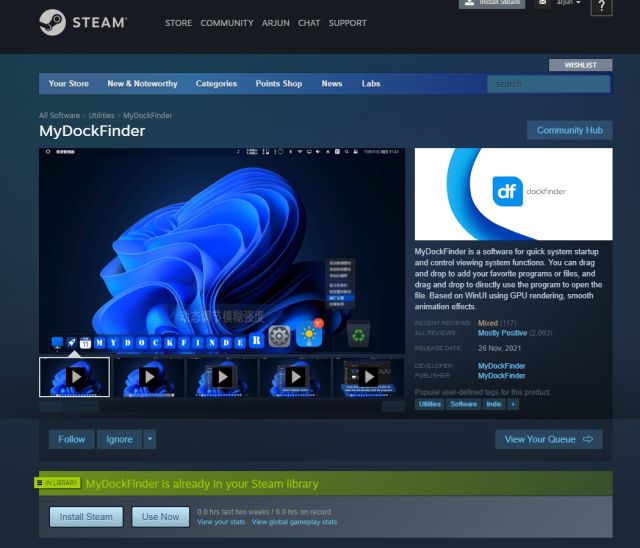Screen dimensions: 640x548
Task: Expand more tags with plus button
Action: tap(513, 404)
